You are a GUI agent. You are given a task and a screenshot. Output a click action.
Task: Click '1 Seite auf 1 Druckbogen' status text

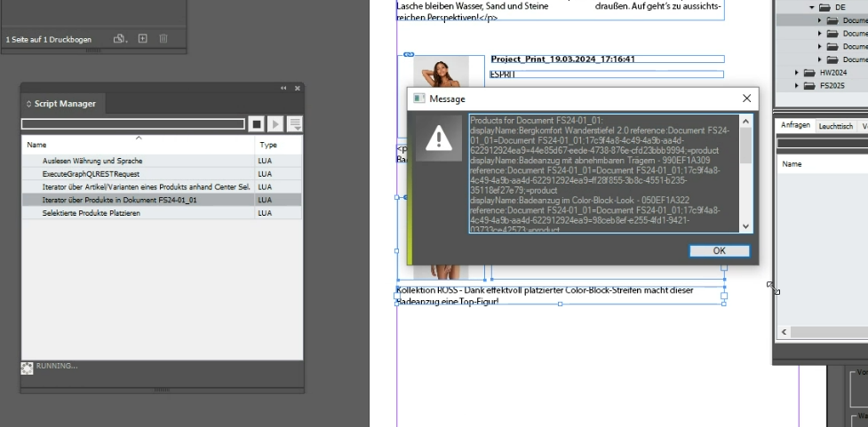tap(49, 40)
